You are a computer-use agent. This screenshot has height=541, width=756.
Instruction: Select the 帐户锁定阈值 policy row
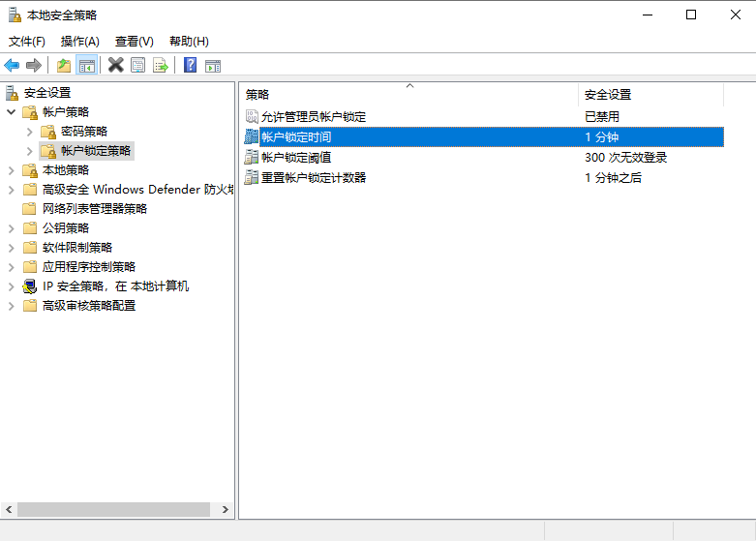[296, 158]
